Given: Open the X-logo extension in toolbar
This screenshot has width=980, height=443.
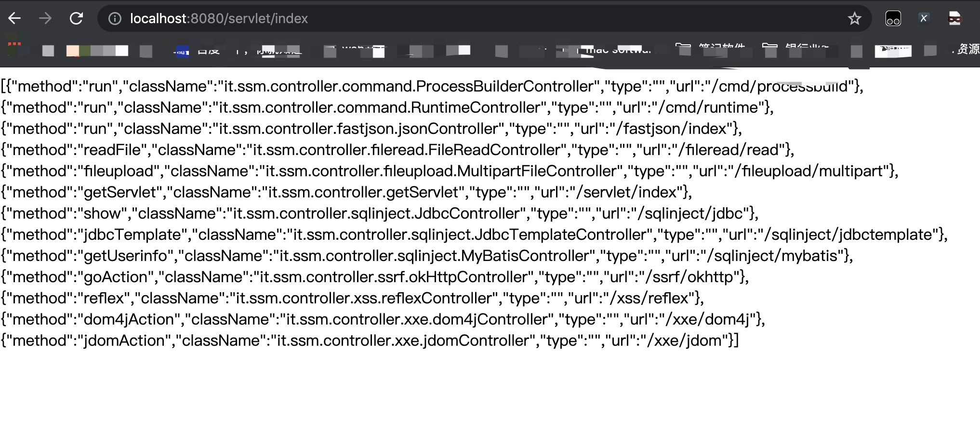Looking at the screenshot, I should click(x=924, y=19).
